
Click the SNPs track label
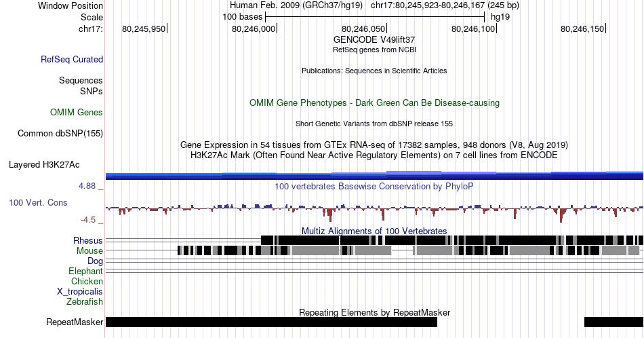coord(92,91)
